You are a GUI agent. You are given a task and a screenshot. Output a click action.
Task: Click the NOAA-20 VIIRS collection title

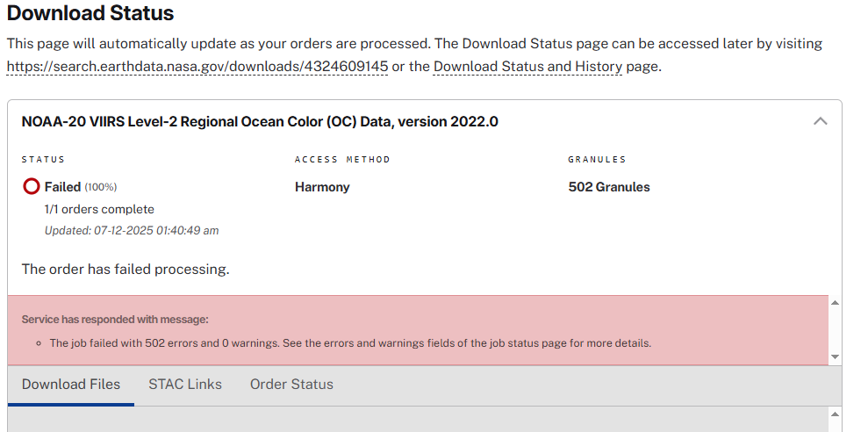pos(260,121)
